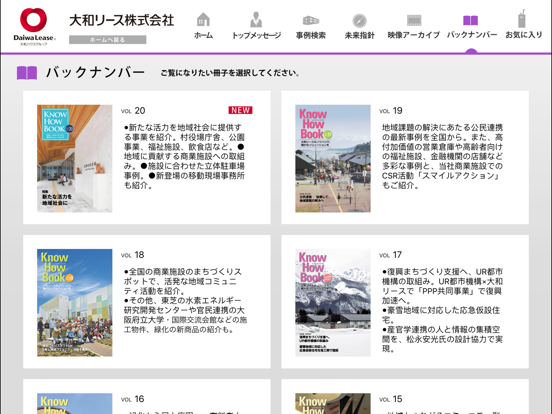The height and width of the screenshot is (414, 552).
Task: Open the VOL 15 cover thumbnail
Action: point(333,403)
